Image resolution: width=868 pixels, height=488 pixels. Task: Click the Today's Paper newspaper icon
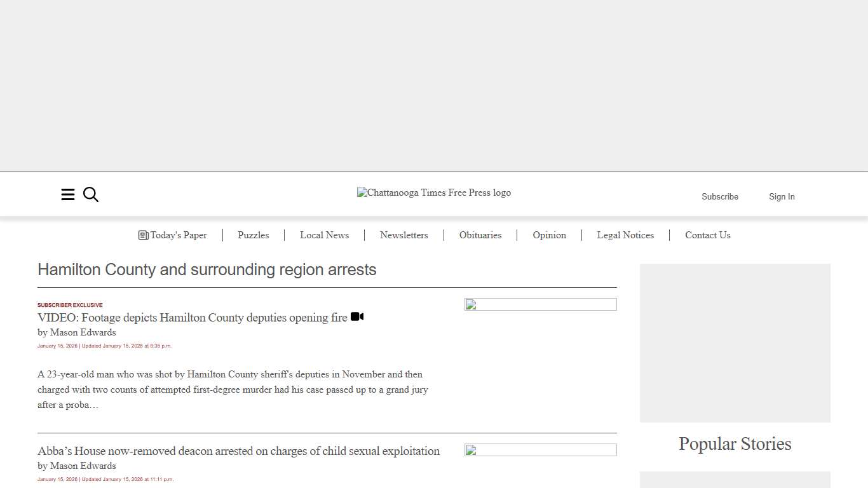143,235
